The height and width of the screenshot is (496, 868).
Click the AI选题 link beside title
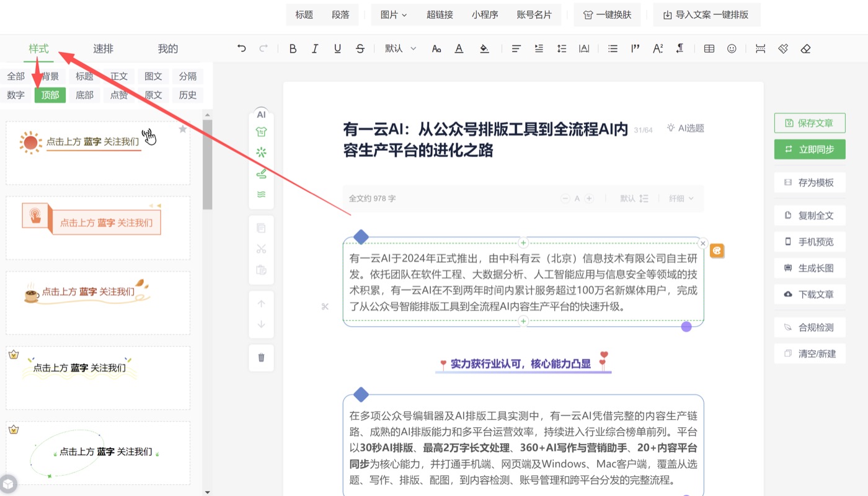pos(685,128)
